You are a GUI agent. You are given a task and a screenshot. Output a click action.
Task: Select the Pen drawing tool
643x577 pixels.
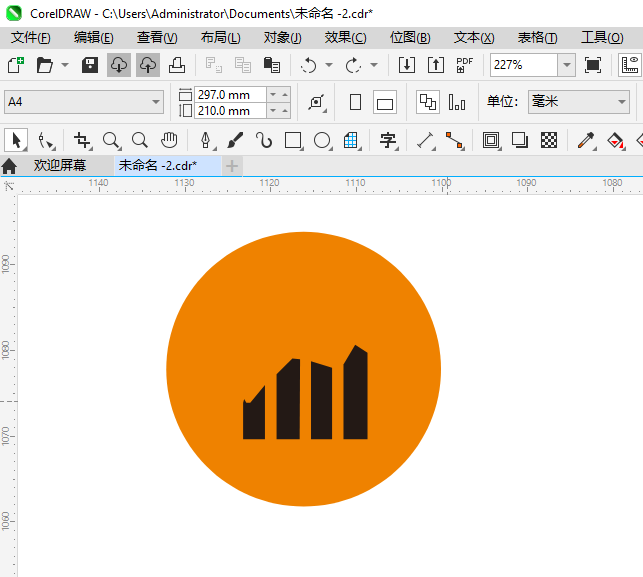point(206,140)
